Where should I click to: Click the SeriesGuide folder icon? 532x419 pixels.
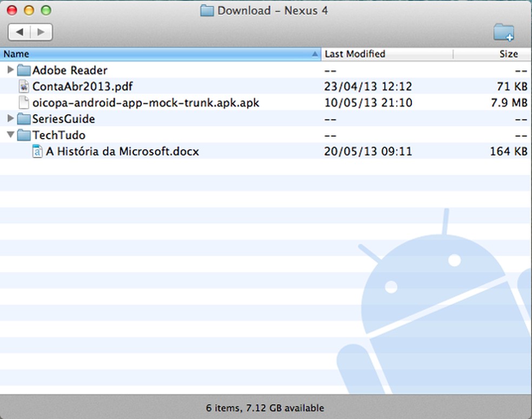click(x=24, y=119)
